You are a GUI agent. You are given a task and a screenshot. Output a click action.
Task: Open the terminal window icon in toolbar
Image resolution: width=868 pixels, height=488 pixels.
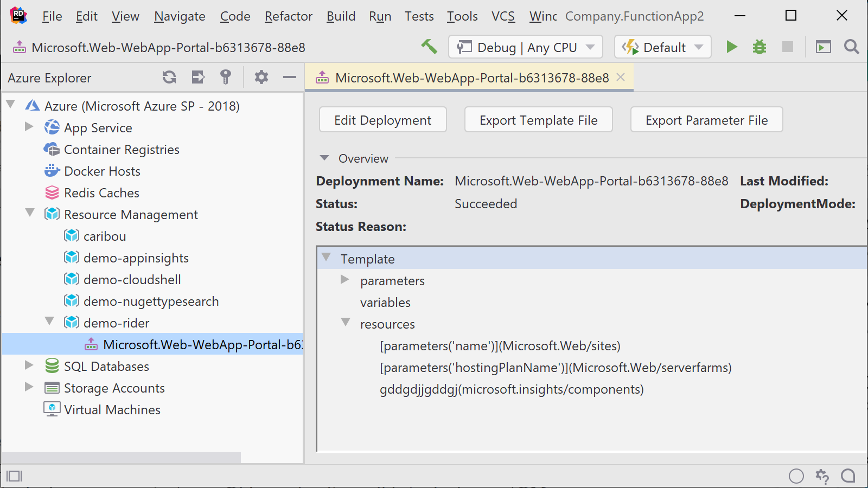824,47
